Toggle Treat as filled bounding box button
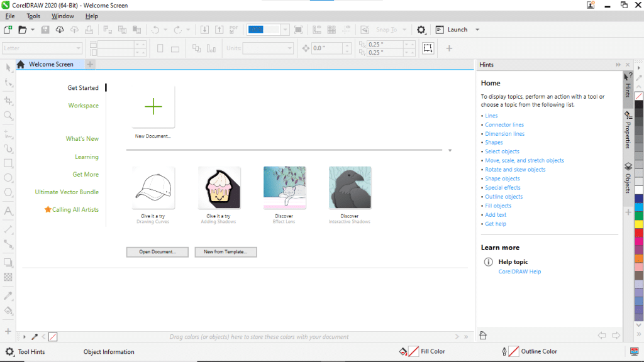 point(428,48)
